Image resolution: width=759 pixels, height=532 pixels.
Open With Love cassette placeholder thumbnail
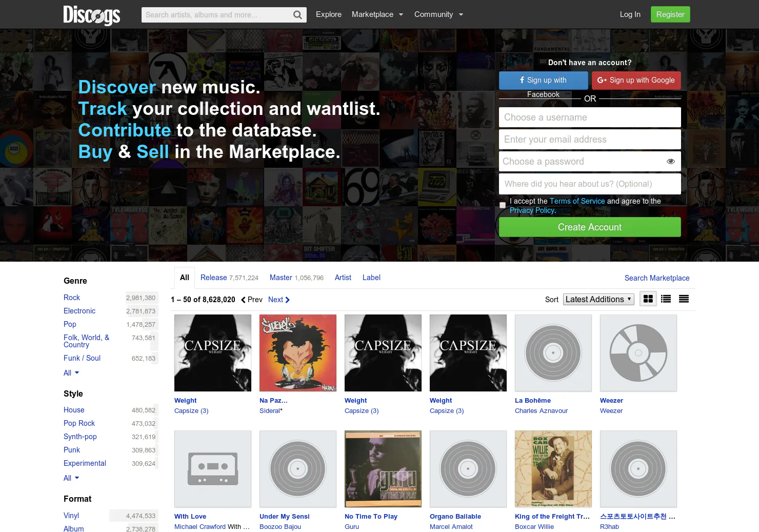point(213,469)
